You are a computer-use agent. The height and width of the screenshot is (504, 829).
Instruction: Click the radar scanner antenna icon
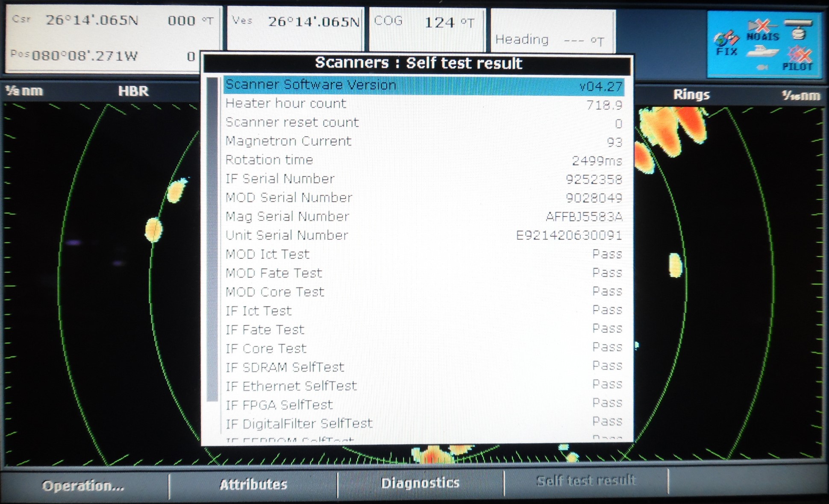pos(798,29)
